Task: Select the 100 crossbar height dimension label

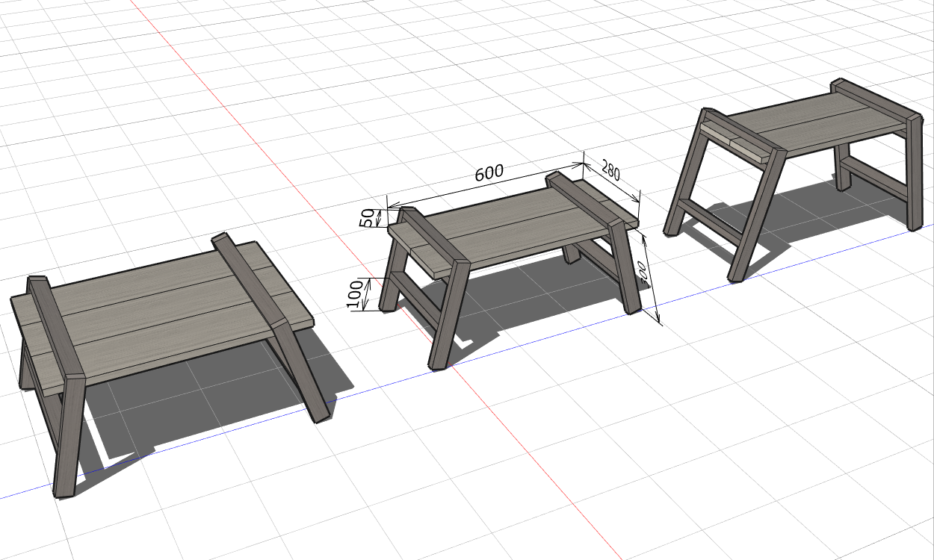Action: tap(355, 296)
